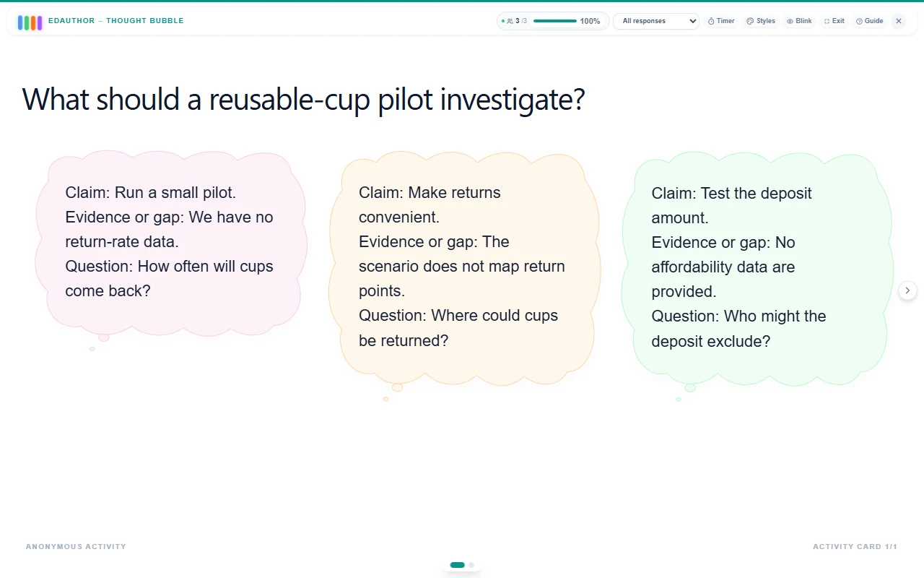
Task: Click the EdAuthor colorful bars logo
Action: coord(30,22)
